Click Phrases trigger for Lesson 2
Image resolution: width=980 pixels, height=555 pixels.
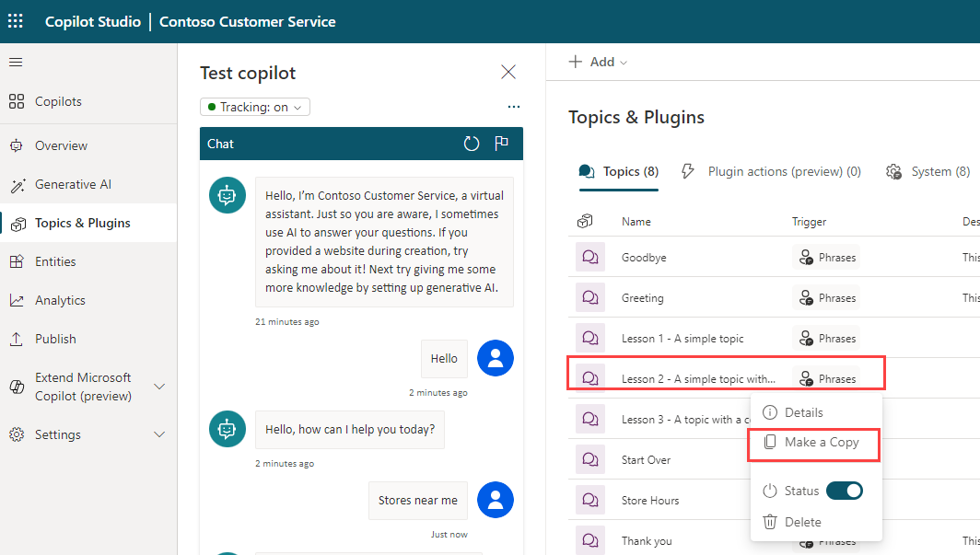pos(826,379)
